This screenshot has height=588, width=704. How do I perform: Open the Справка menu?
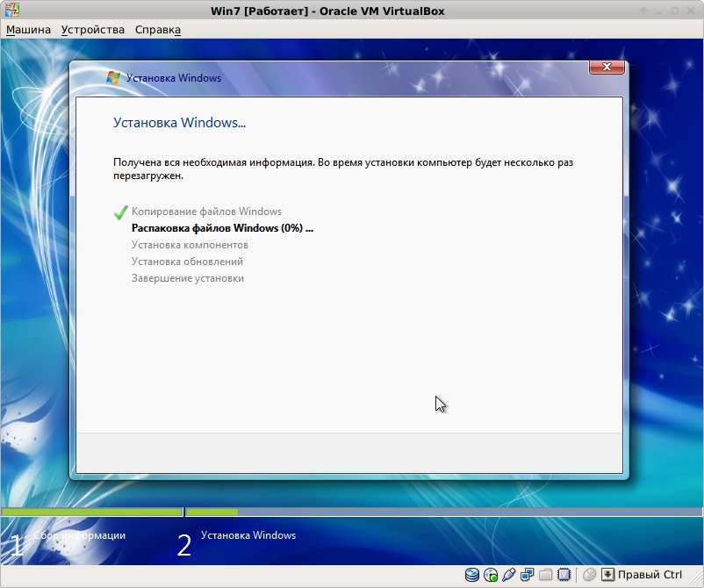click(158, 30)
